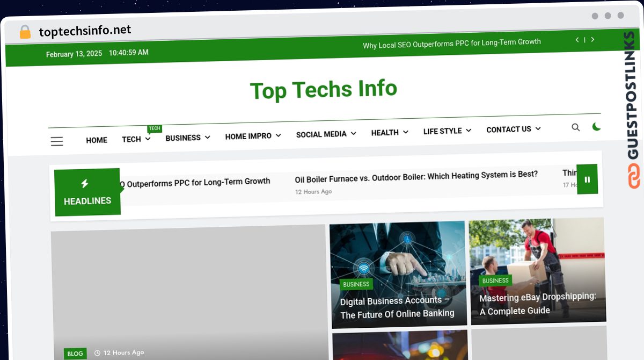Click Business tag on eBay Dropshipping card
Viewport: 644px width, 360px height.
point(495,280)
